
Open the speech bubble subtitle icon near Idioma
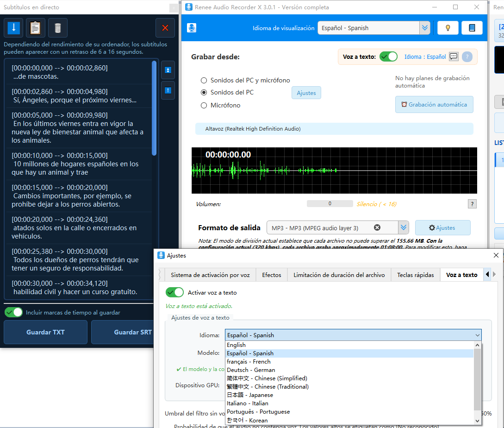pos(454,57)
